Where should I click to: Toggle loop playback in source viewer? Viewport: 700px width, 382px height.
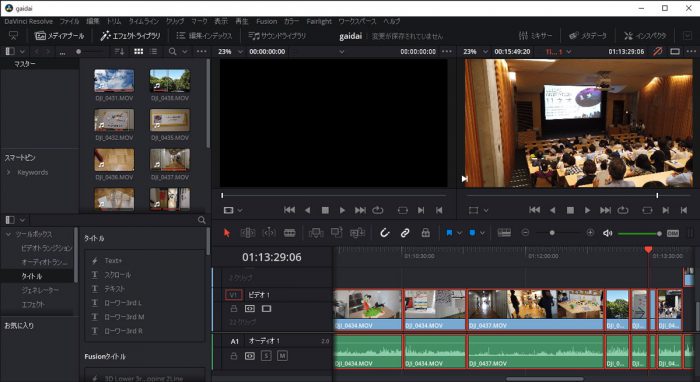point(378,210)
